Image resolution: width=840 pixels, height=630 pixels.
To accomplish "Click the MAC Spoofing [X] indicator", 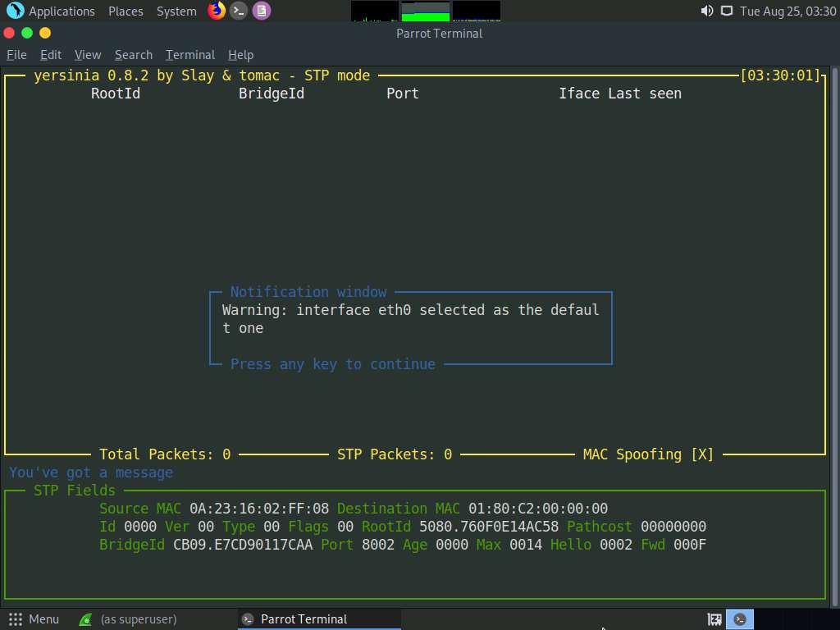I will pos(648,454).
